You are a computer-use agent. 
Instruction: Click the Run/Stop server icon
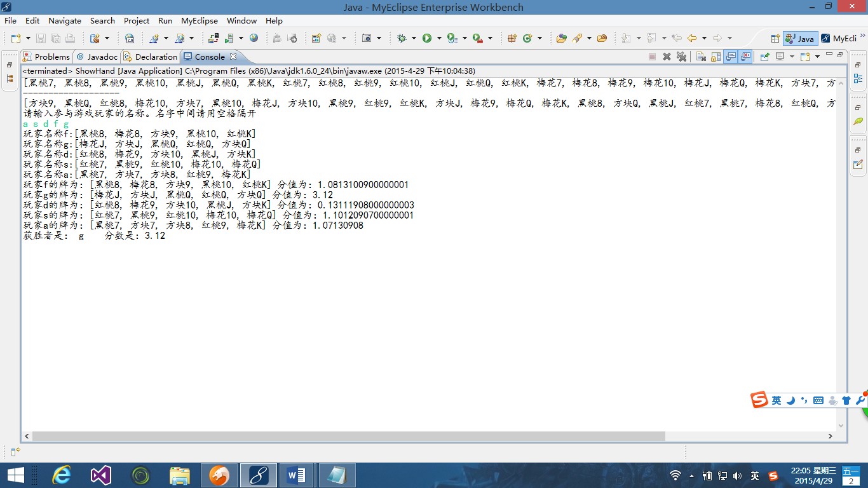[x=229, y=38]
